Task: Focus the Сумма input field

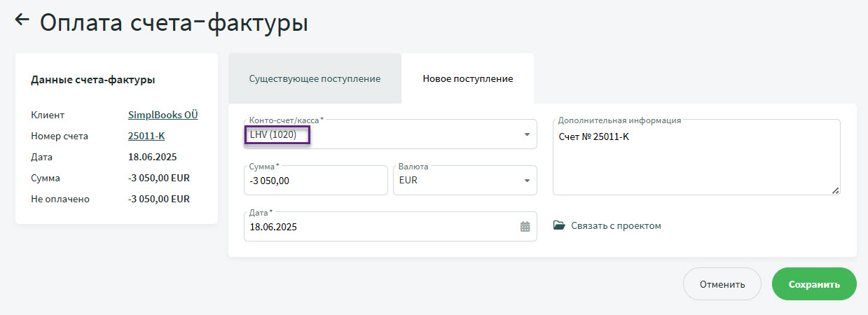Action: coord(316,181)
